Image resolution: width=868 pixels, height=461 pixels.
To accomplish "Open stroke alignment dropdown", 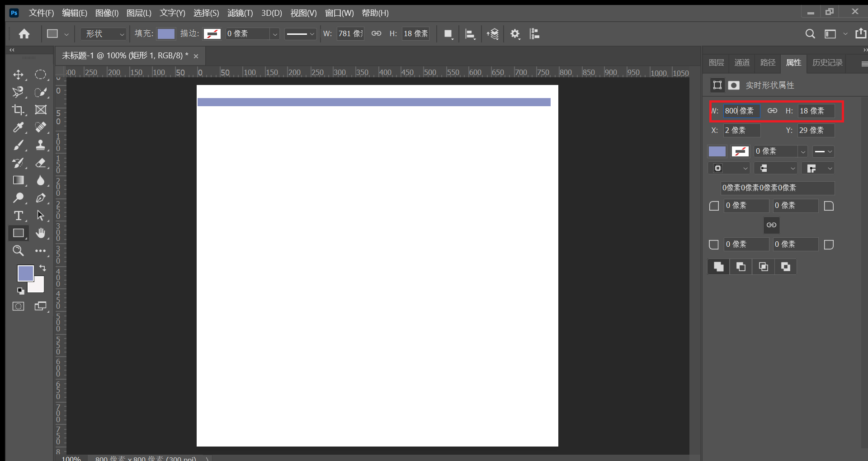I will pyautogui.click(x=729, y=169).
